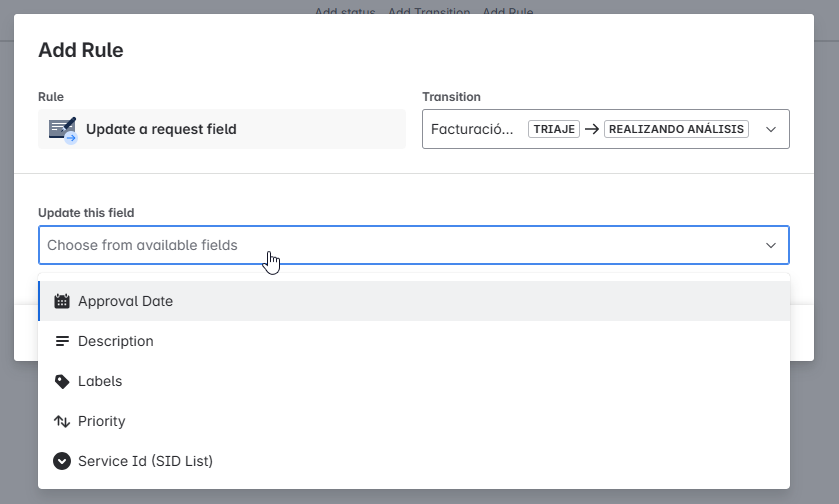Screen dimensions: 839x504
Task: Choose Service Id (SID List) option
Action: point(145,461)
